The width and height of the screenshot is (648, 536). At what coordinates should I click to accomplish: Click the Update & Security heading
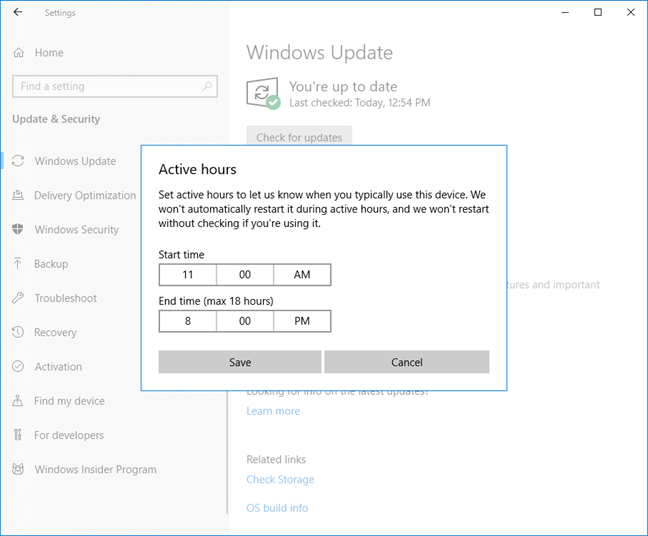(x=56, y=119)
